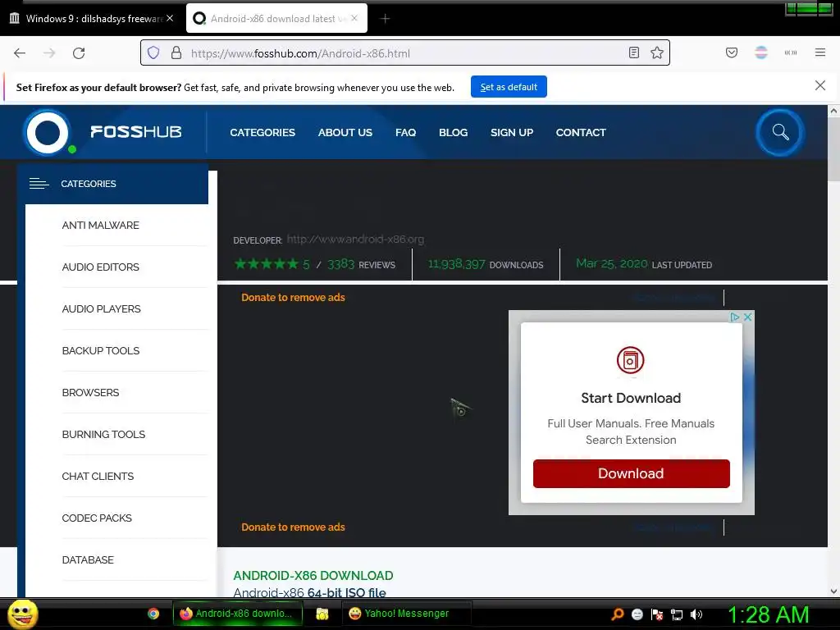Dismiss the default browser notification bar

[820, 85]
